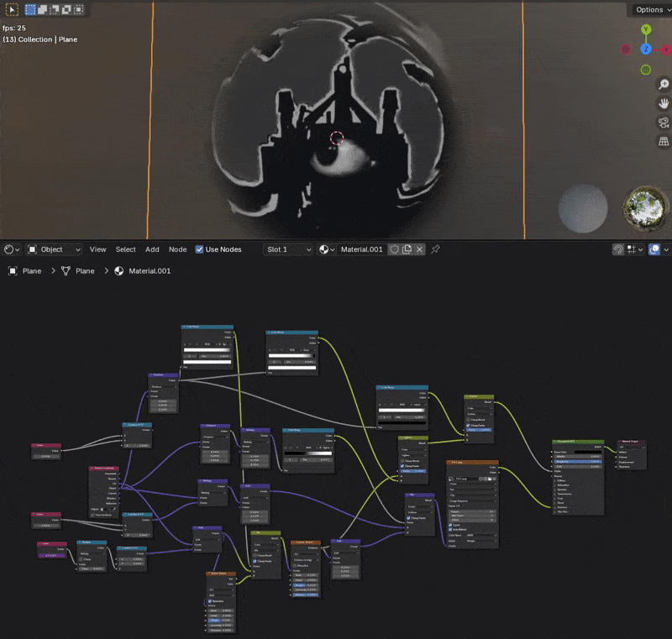
Task: Click the negative Y green gizmo circle
Action: (646, 70)
